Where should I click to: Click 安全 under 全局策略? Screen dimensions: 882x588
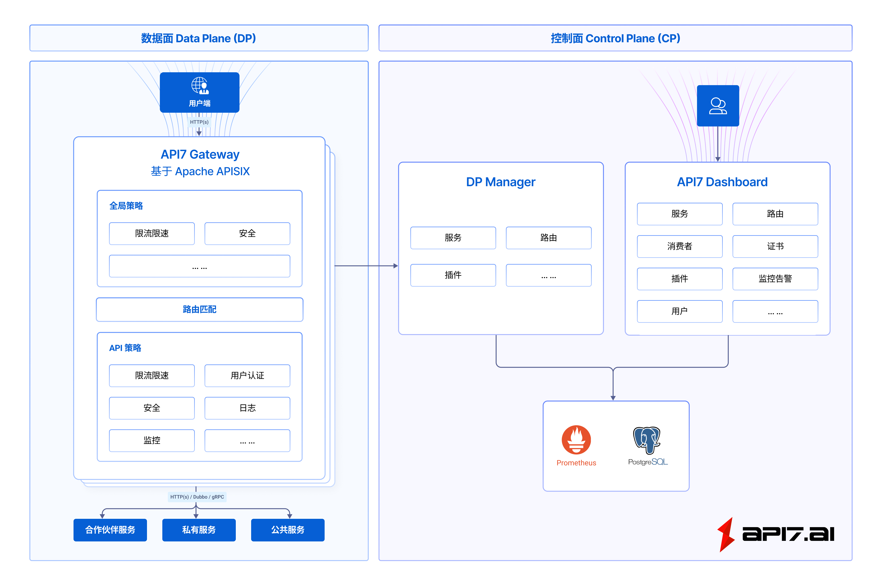pyautogui.click(x=247, y=234)
